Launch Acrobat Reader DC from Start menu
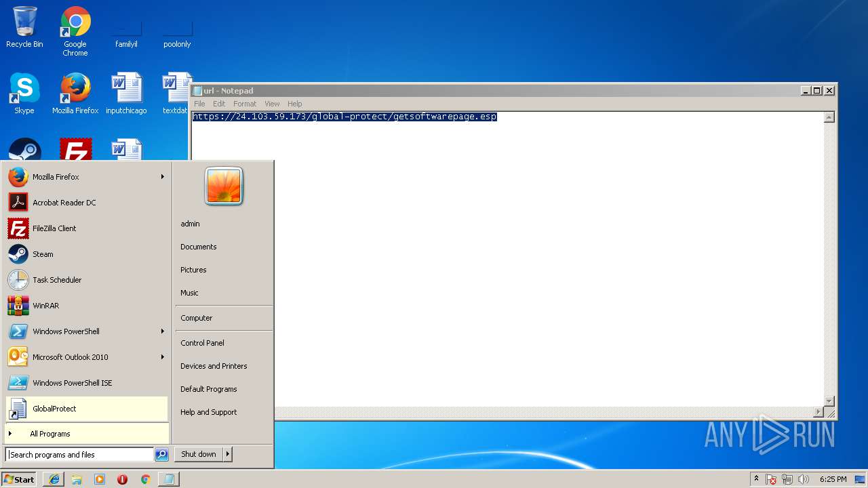868x488 pixels. pos(87,203)
